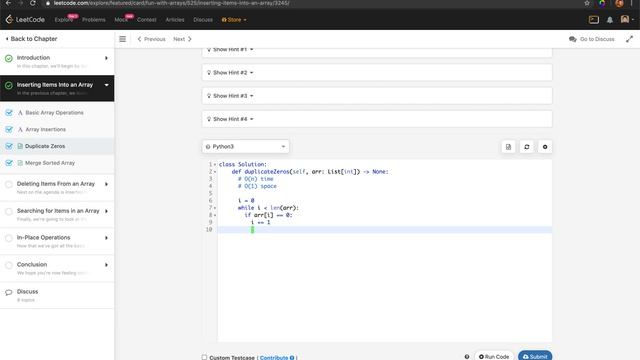The height and width of the screenshot is (360, 640).
Task: Expand Show Hint #2
Action: (x=377, y=73)
